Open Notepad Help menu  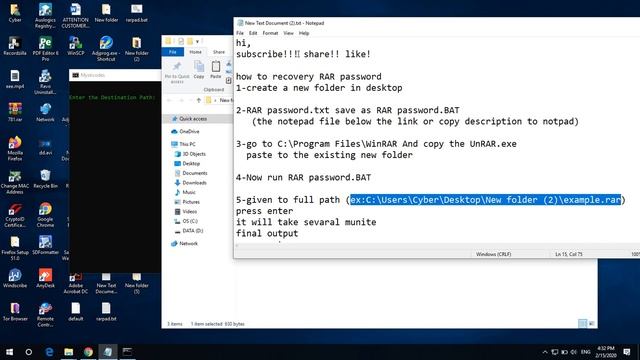pos(304,33)
